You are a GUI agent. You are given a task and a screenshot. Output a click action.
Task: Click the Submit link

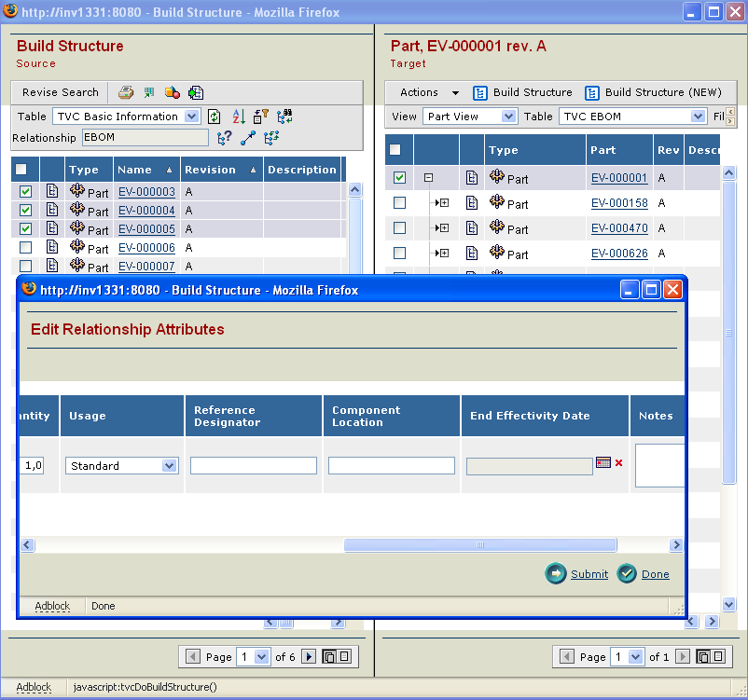589,574
